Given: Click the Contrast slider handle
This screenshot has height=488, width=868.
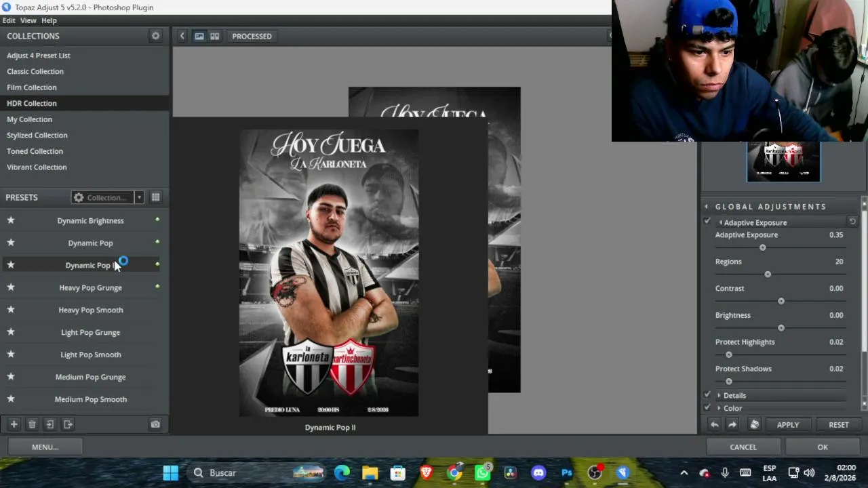Looking at the screenshot, I should click(x=781, y=301).
